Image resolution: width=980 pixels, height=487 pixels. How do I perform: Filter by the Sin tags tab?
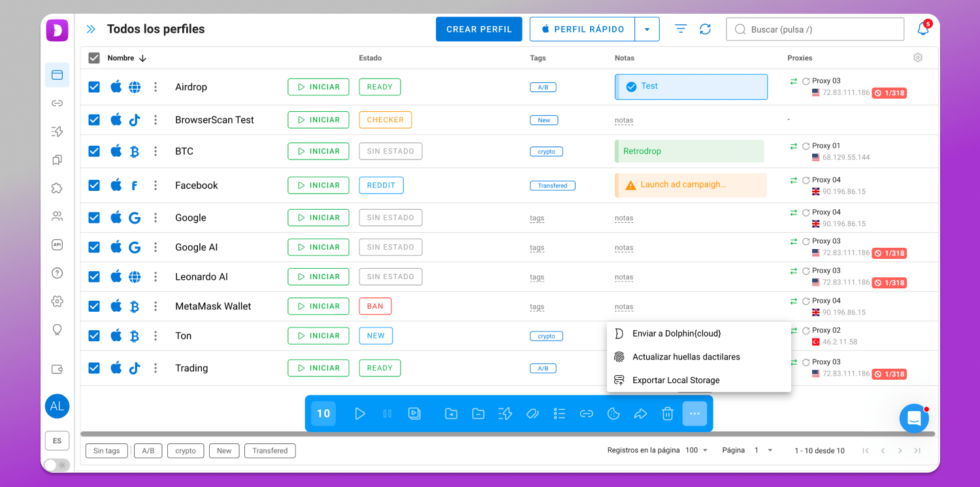[106, 450]
